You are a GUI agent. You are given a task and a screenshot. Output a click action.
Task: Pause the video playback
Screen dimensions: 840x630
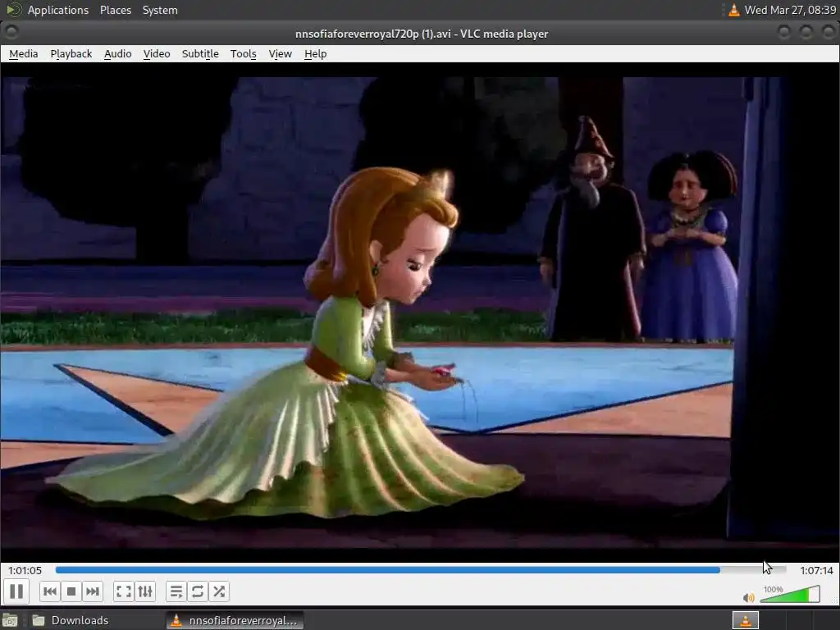click(x=16, y=591)
